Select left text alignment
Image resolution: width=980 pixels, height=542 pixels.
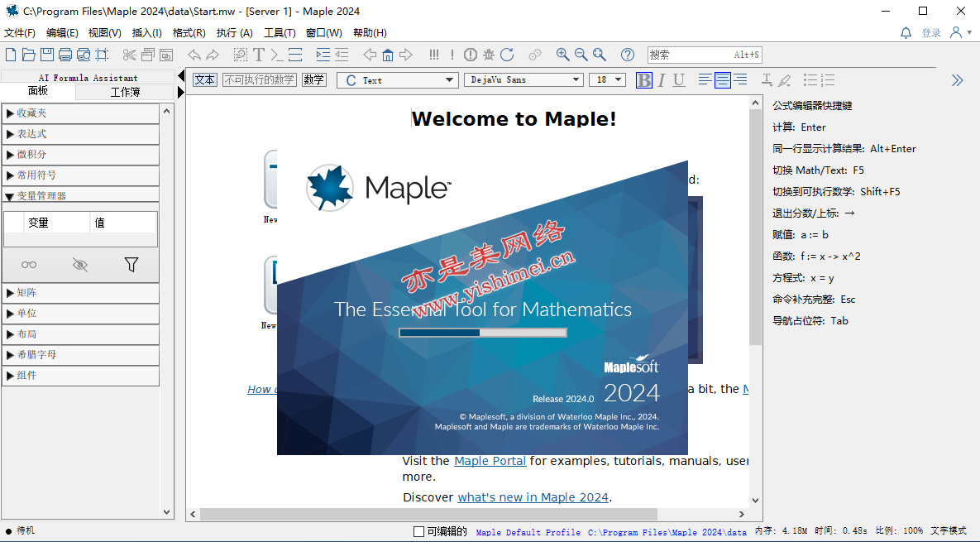click(705, 80)
